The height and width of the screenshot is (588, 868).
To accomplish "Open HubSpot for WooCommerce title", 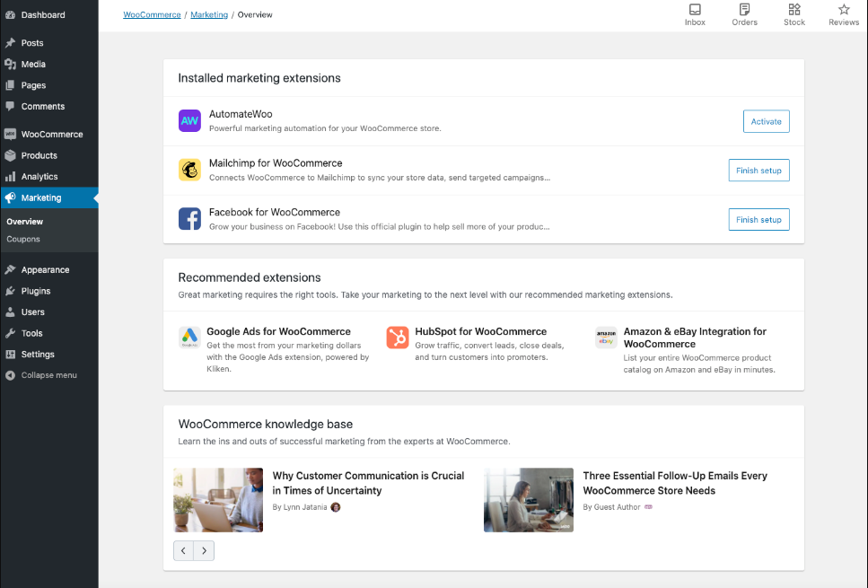I will tap(481, 331).
